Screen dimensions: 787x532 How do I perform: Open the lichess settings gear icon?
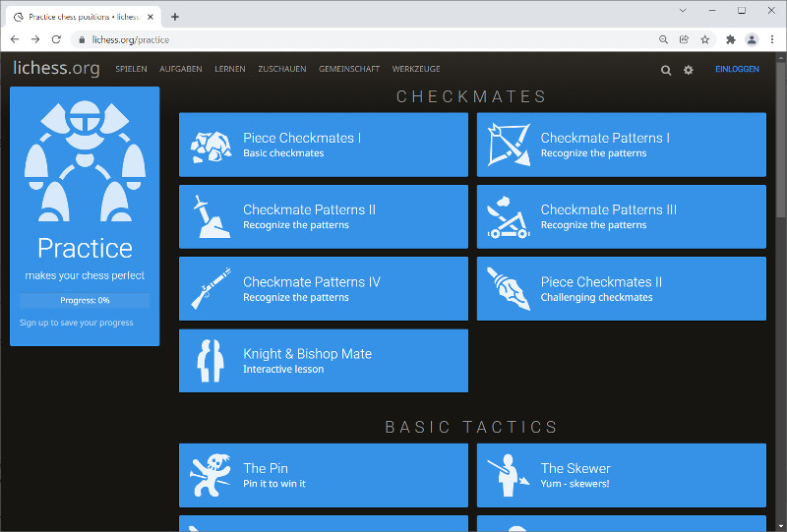(688, 70)
